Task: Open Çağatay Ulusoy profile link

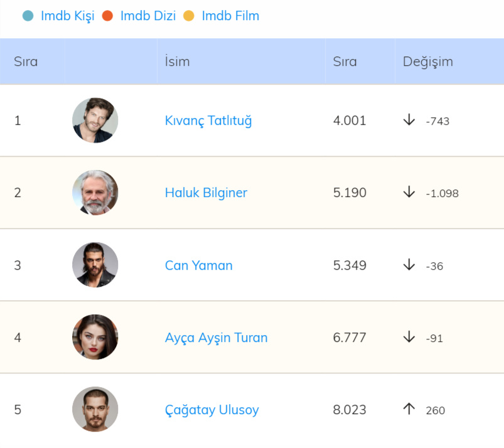Action: [x=212, y=410]
